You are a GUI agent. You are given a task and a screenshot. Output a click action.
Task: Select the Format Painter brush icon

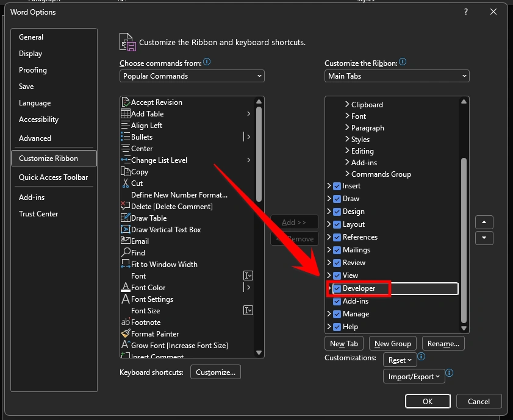[x=126, y=333]
